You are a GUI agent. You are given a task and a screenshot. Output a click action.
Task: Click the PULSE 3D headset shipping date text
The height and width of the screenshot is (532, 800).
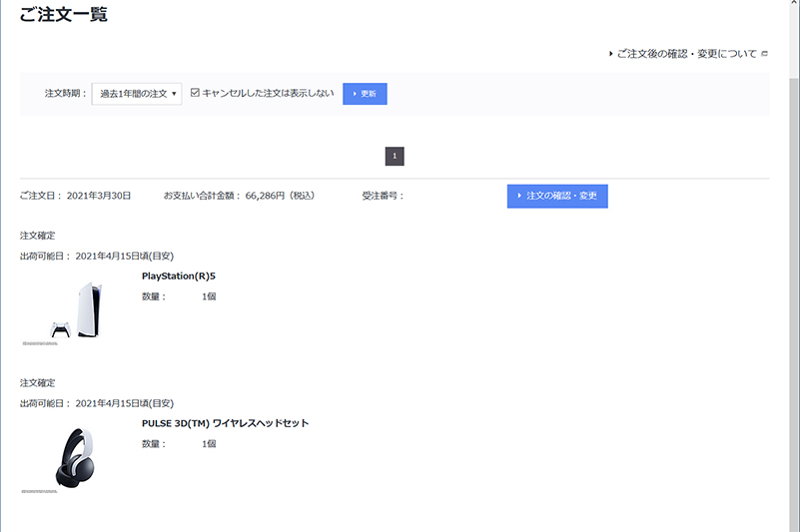tap(97, 403)
